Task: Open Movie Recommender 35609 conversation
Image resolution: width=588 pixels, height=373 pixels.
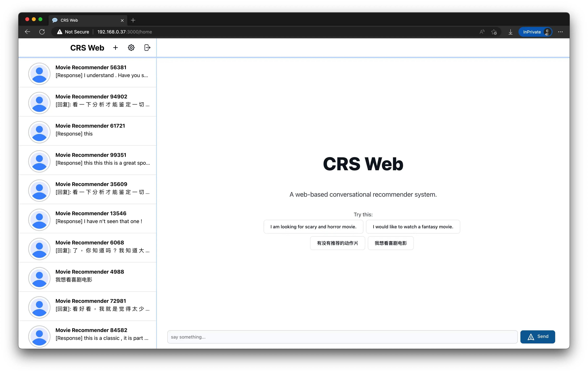Action: [x=87, y=189]
